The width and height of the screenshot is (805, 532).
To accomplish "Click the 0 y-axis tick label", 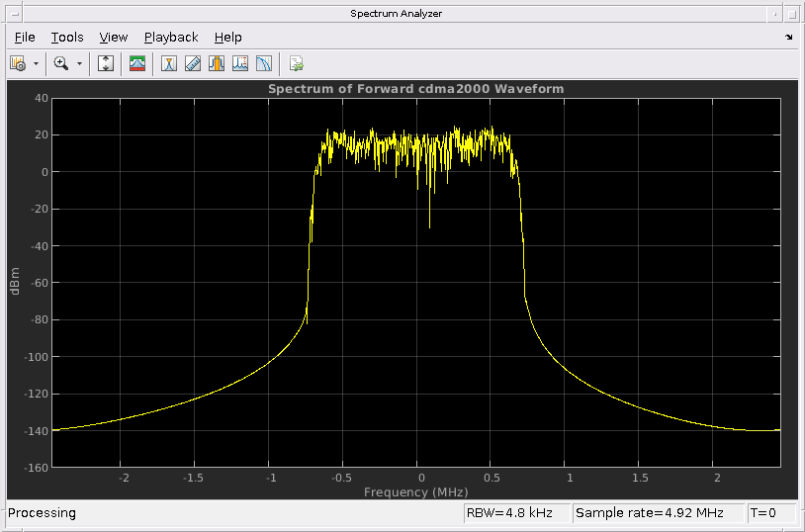I will tap(45, 172).
